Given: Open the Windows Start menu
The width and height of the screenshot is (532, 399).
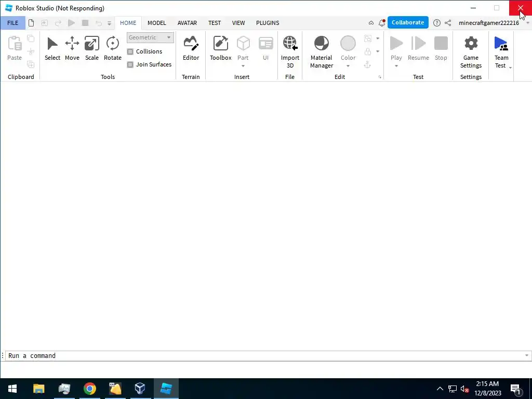Looking at the screenshot, I should (12, 389).
